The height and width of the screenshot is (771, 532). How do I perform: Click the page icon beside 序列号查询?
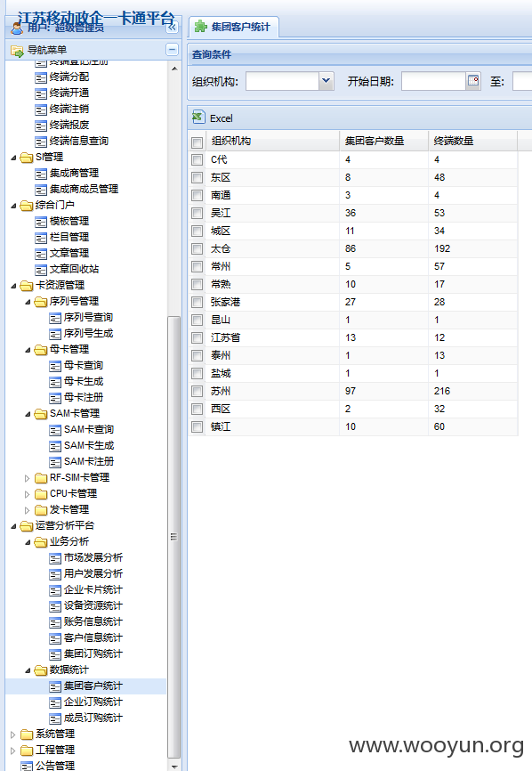55,318
